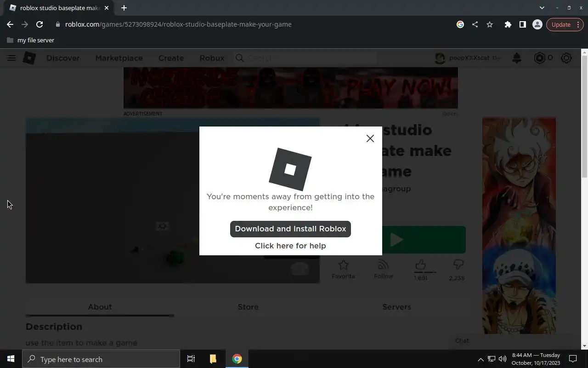Open the volume tray icon
This screenshot has height=368, width=588.
(x=503, y=359)
